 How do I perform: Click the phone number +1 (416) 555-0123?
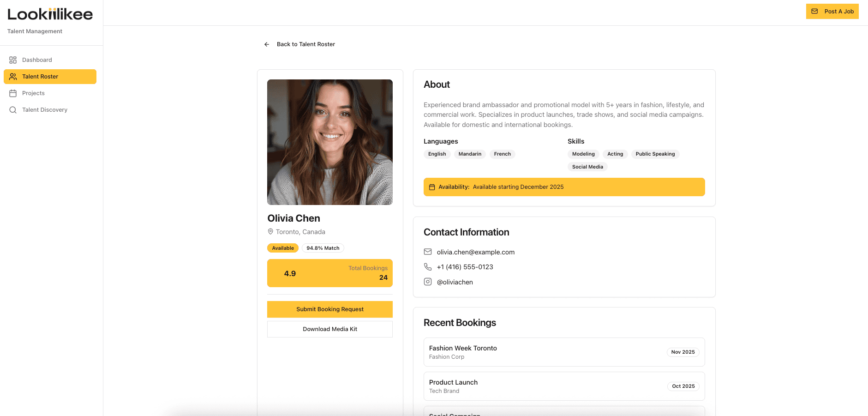point(465,267)
